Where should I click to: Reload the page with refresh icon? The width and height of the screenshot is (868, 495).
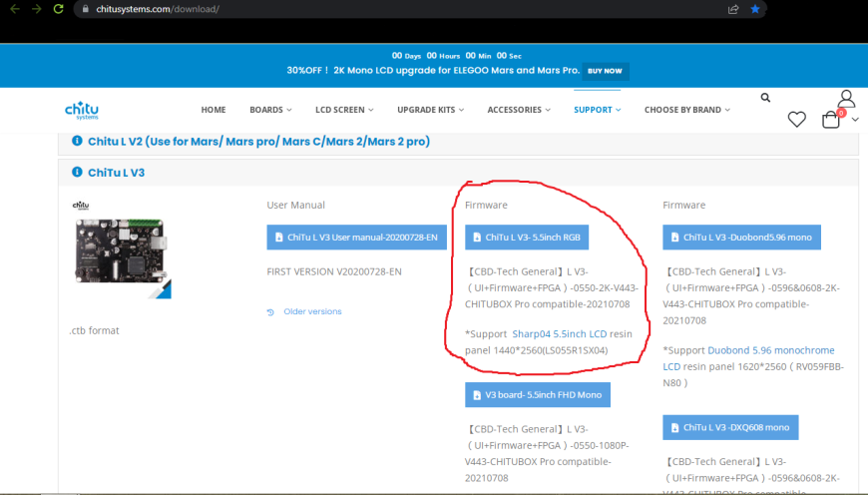[x=58, y=9]
